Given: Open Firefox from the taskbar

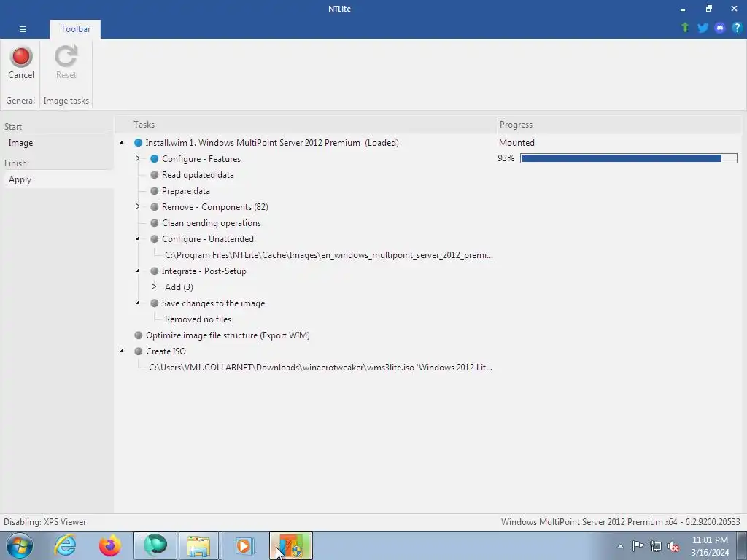Looking at the screenshot, I should coord(110,545).
